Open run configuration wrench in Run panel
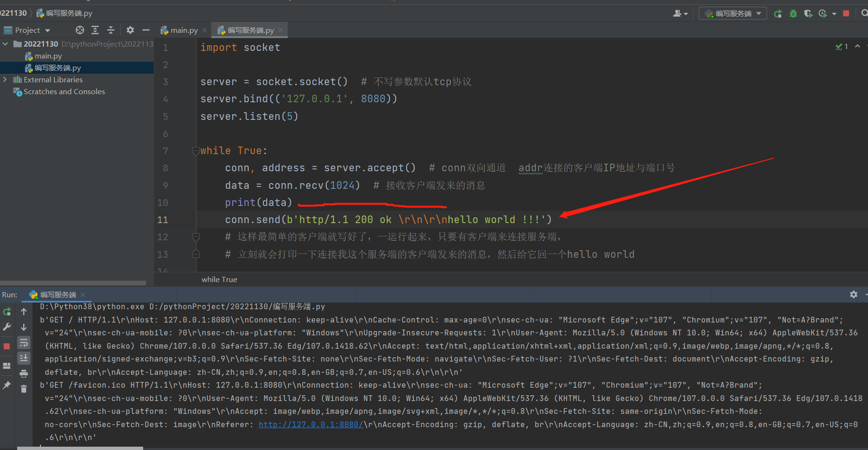Image resolution: width=868 pixels, height=450 pixels. click(x=7, y=327)
